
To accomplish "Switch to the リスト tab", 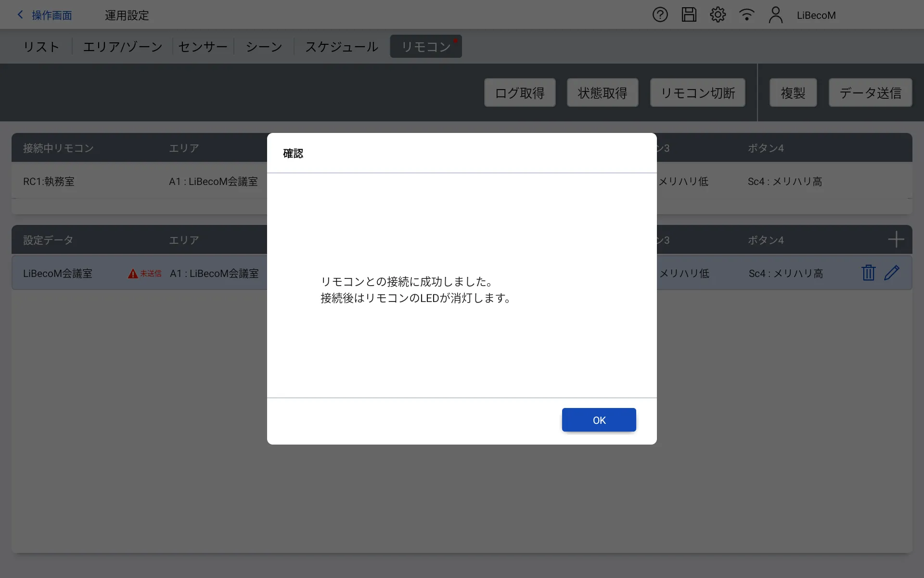I will pyautogui.click(x=41, y=47).
